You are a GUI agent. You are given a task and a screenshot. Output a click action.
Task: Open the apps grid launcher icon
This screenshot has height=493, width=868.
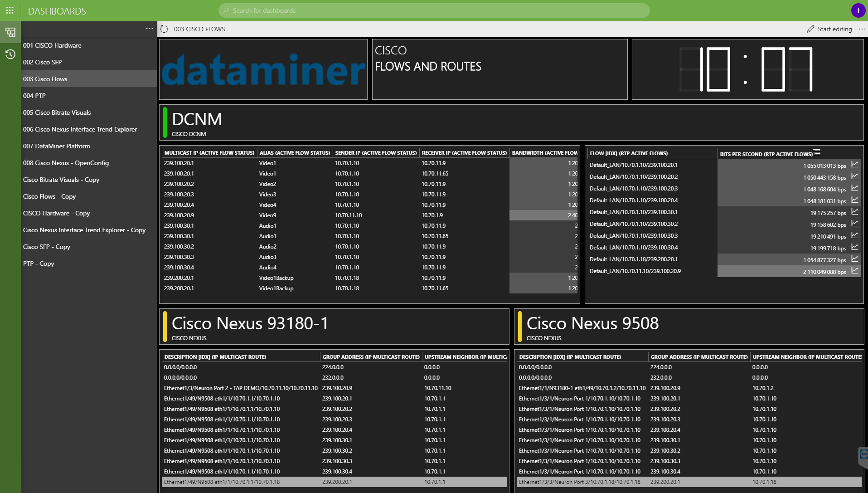(x=10, y=10)
